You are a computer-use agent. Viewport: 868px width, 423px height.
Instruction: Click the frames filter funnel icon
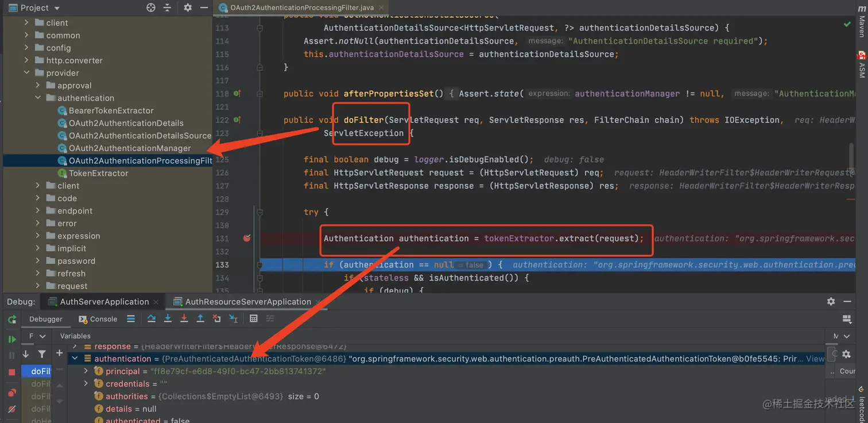[x=42, y=354]
